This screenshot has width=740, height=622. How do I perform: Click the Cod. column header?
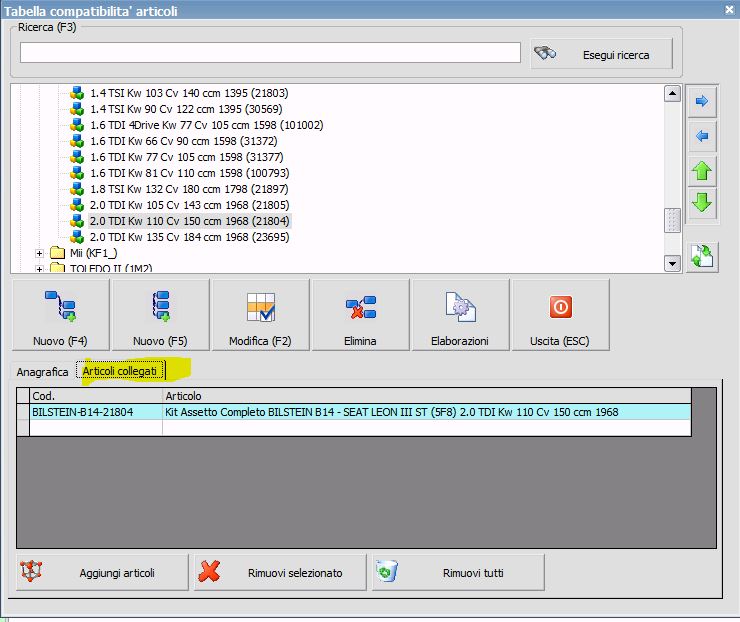tap(96, 396)
